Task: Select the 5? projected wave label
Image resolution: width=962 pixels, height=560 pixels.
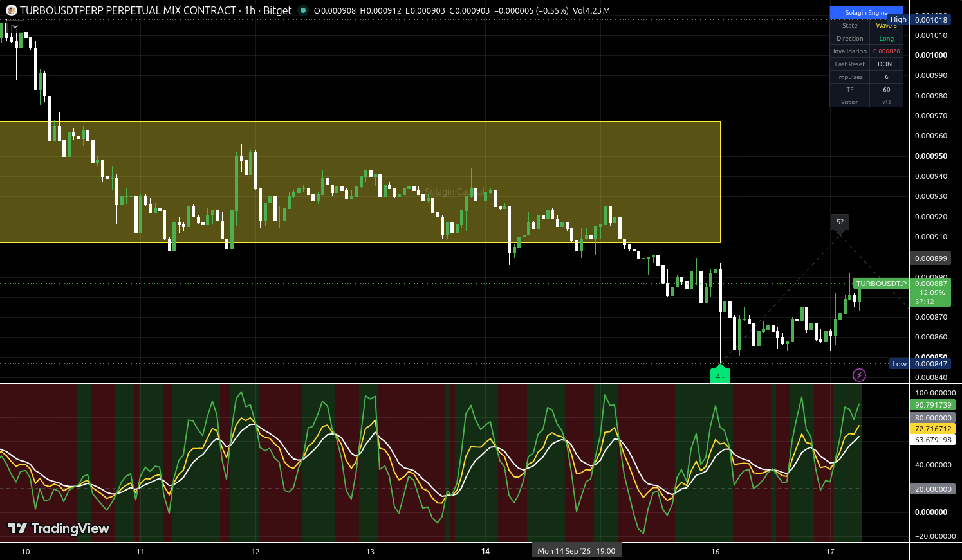Action: (840, 222)
